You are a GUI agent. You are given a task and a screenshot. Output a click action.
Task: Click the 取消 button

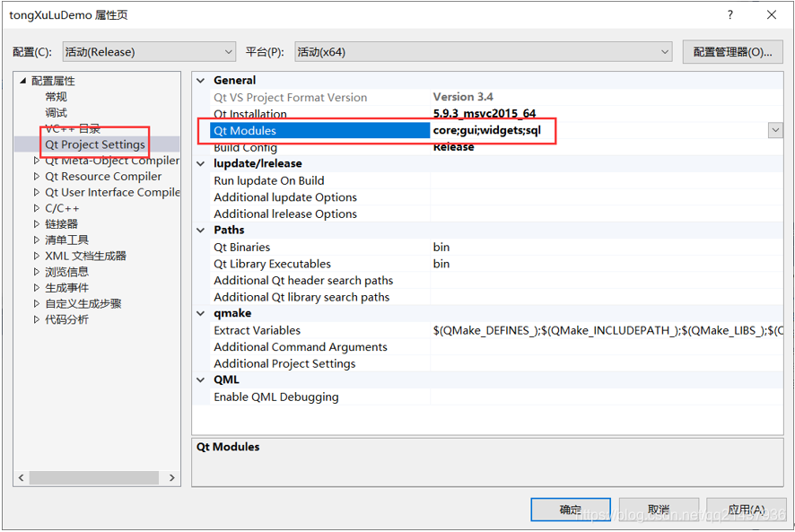tap(659, 510)
